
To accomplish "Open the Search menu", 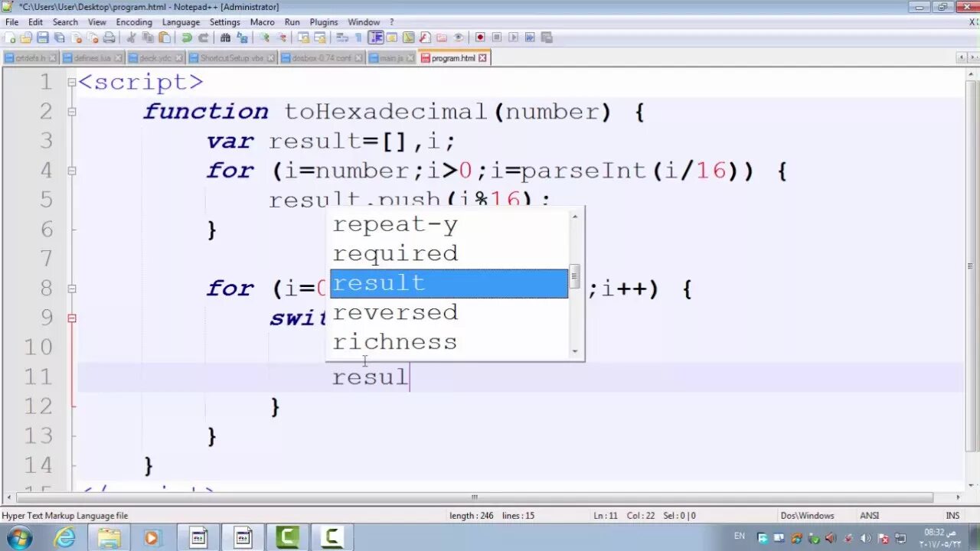I will pos(65,22).
